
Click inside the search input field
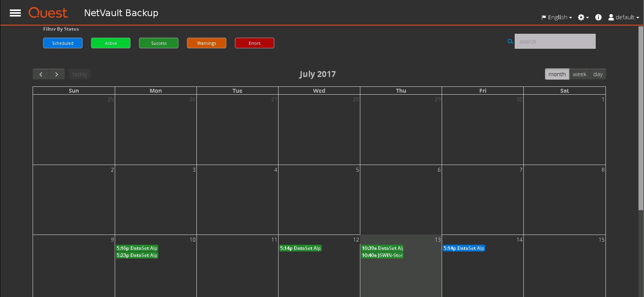555,41
